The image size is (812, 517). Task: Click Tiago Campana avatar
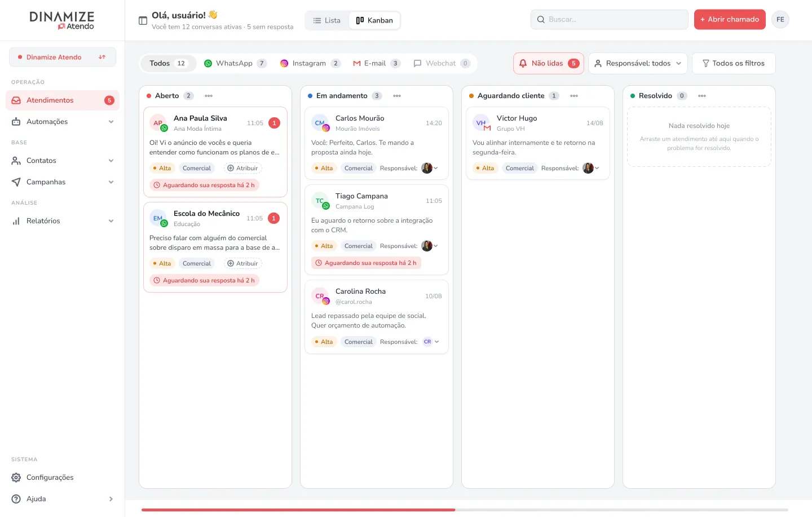point(320,201)
